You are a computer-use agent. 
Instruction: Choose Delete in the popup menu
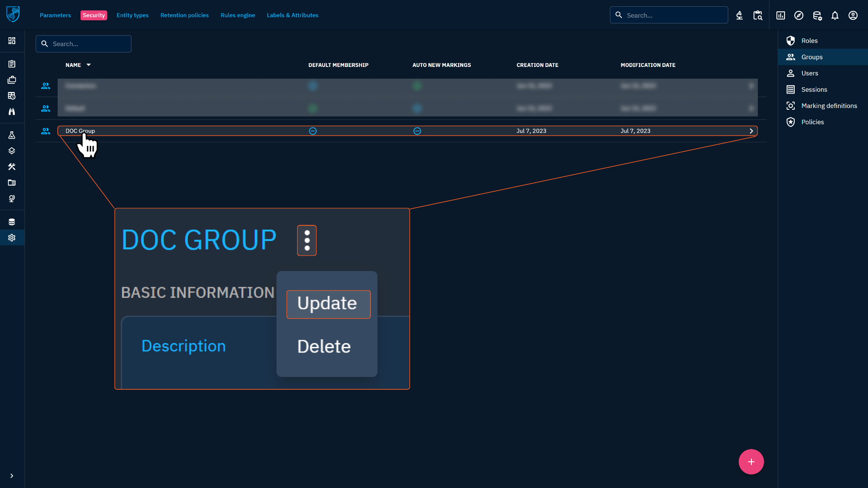324,347
